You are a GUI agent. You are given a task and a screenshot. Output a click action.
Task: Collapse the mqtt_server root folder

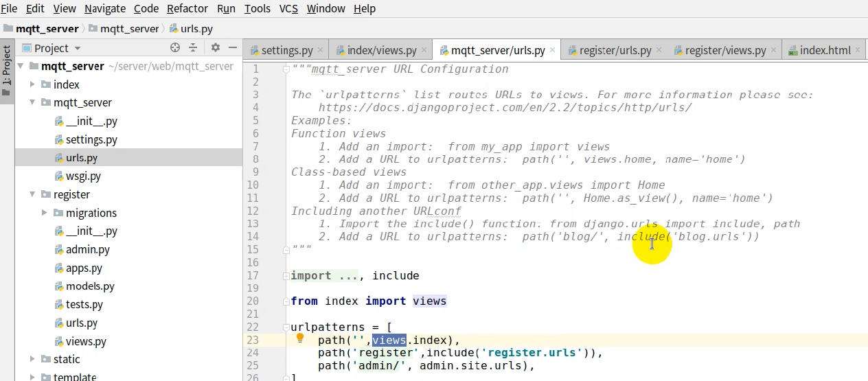[20, 67]
